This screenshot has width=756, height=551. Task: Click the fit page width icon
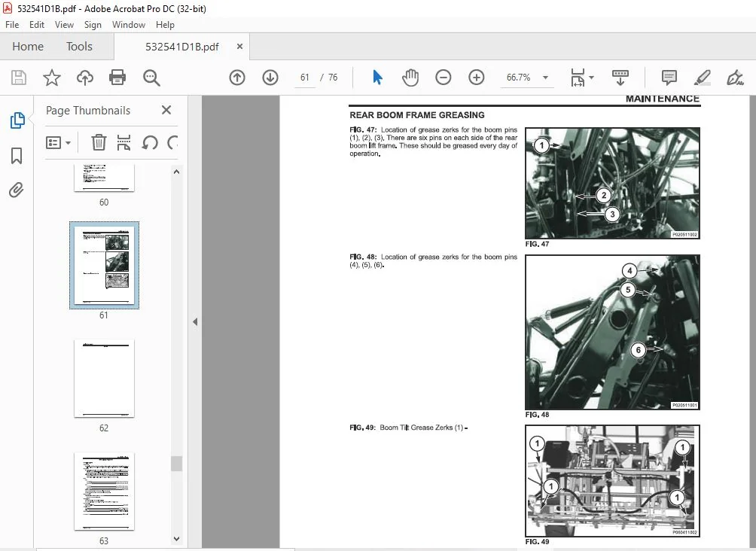(x=578, y=78)
